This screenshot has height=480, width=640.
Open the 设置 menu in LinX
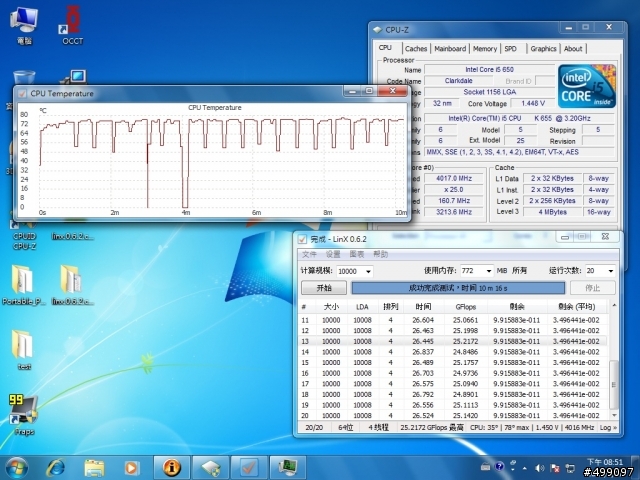coord(333,254)
